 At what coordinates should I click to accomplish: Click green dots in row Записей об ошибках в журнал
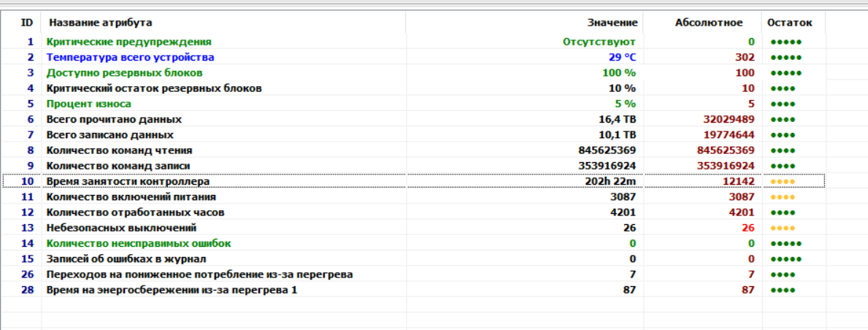(x=786, y=259)
